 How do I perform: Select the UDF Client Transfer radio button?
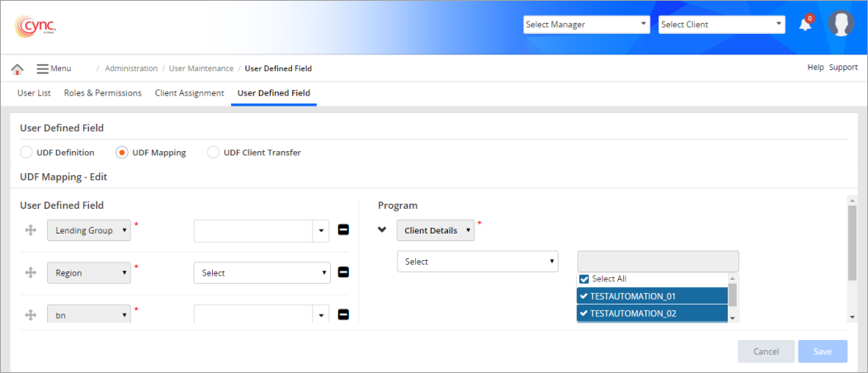point(214,153)
